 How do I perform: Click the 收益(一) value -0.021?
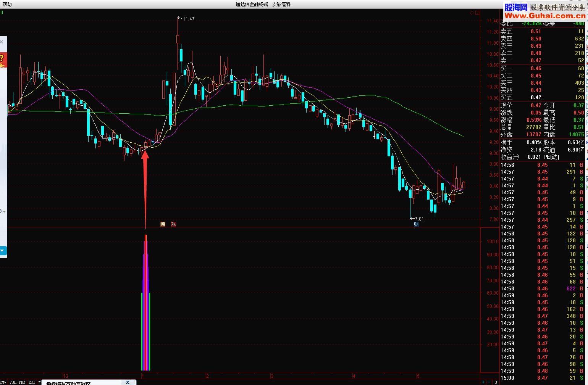click(533, 157)
